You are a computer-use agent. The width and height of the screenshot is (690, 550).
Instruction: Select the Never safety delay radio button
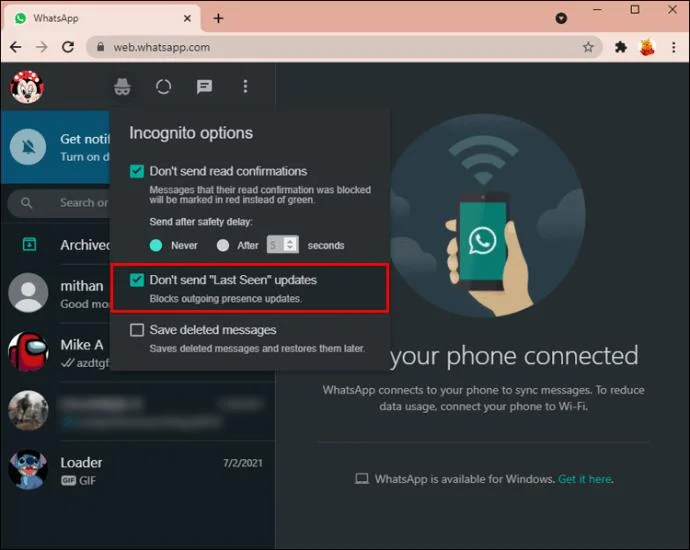156,245
